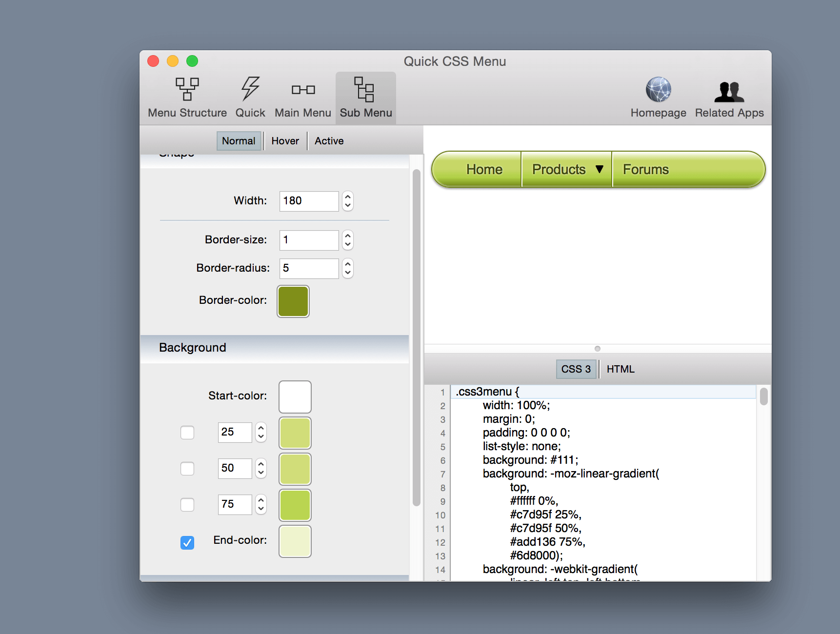Click the code line 'top,'

point(520,487)
